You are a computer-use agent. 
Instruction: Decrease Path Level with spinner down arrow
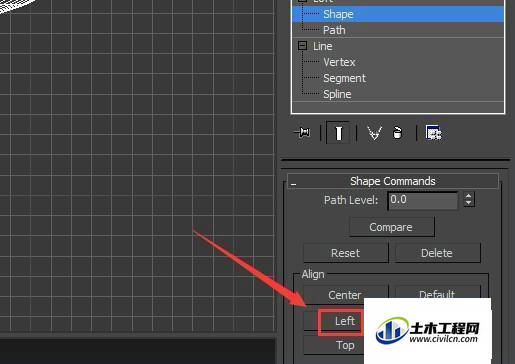(469, 203)
